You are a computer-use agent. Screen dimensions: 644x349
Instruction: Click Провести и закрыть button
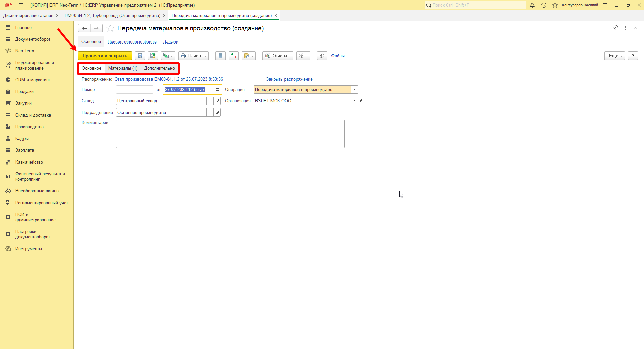[x=105, y=56]
